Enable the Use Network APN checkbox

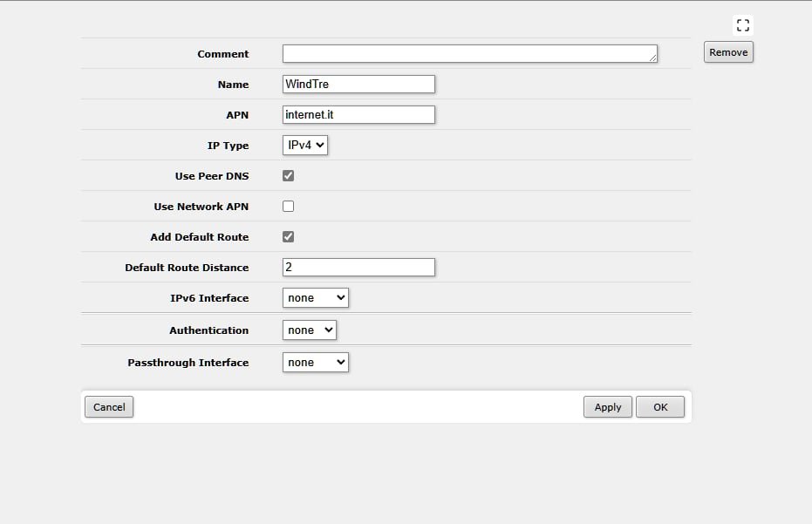click(289, 207)
